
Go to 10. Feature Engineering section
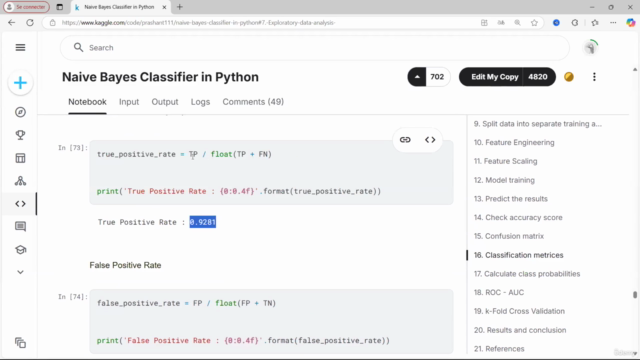(x=514, y=142)
